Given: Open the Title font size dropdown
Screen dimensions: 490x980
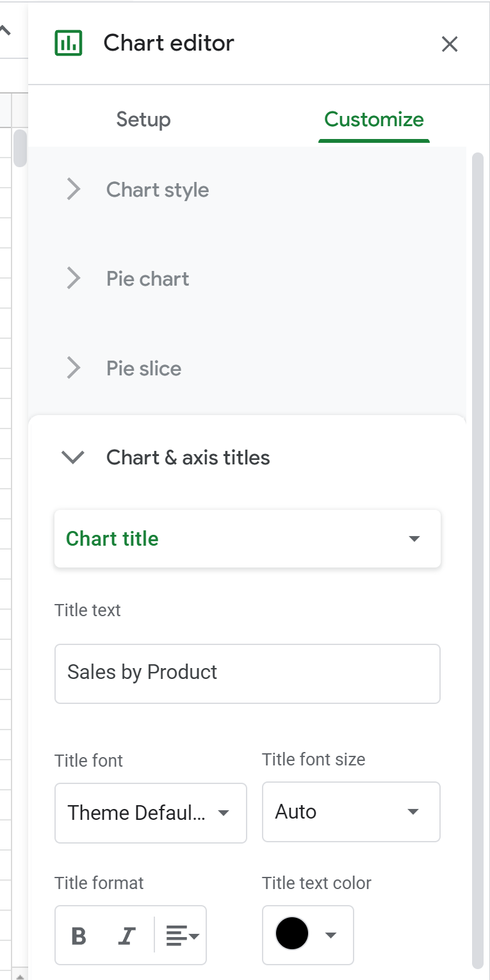Looking at the screenshot, I should pos(350,812).
